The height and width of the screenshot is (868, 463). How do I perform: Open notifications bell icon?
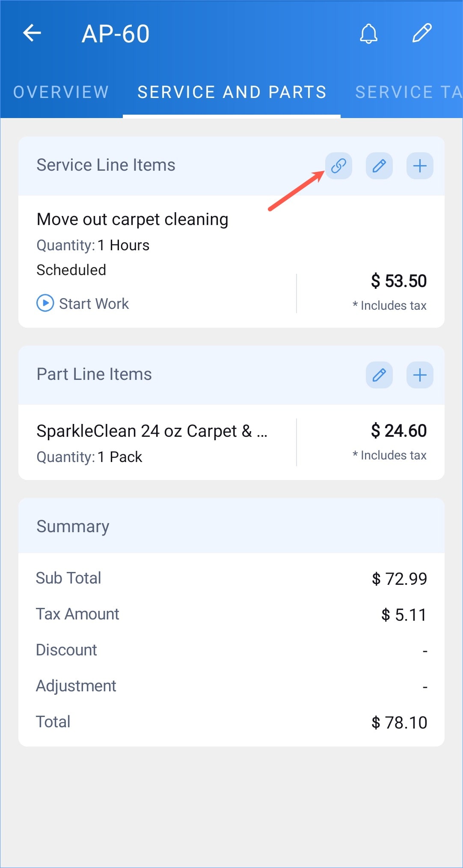368,33
